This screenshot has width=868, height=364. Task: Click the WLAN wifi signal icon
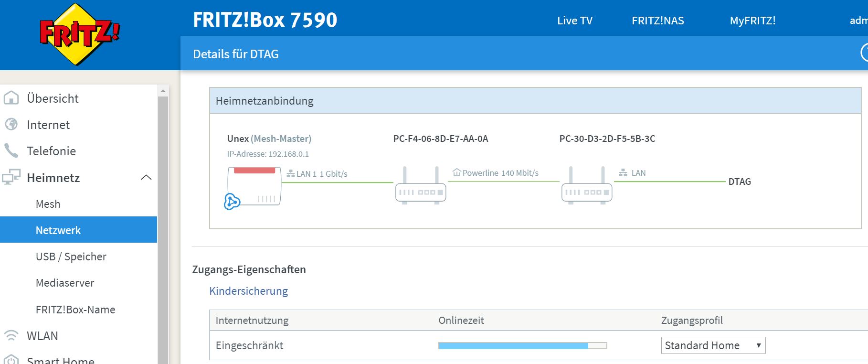pos(11,335)
